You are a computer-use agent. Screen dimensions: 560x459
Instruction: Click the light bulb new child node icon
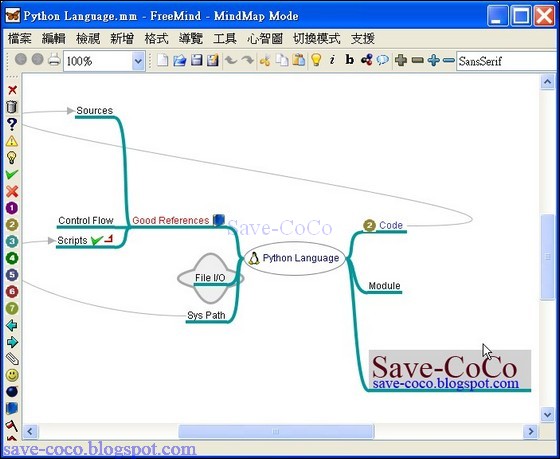pyautogui.click(x=316, y=60)
